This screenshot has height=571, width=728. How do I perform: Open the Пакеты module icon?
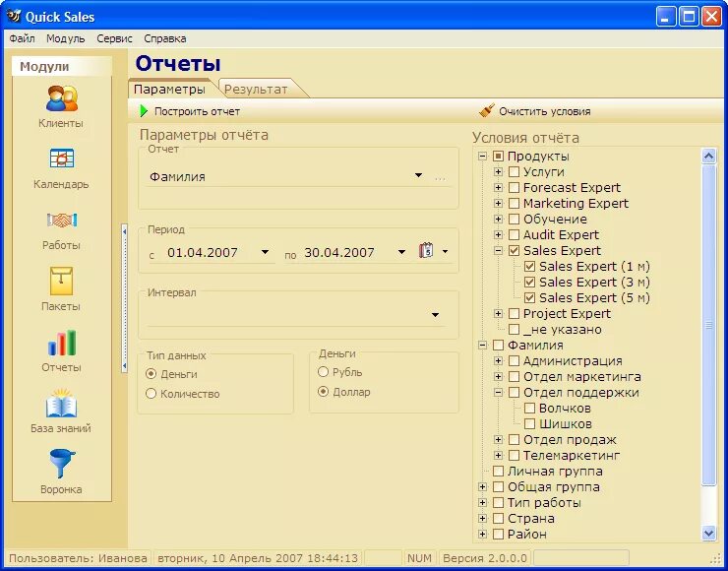61,281
